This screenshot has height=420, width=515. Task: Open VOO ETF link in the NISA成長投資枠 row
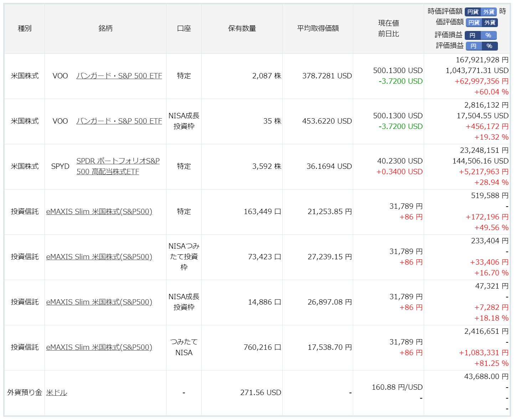[119, 121]
